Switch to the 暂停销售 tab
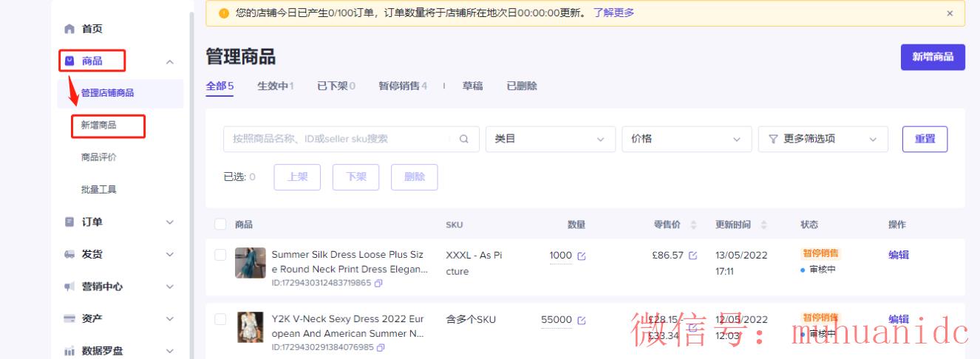 click(403, 86)
